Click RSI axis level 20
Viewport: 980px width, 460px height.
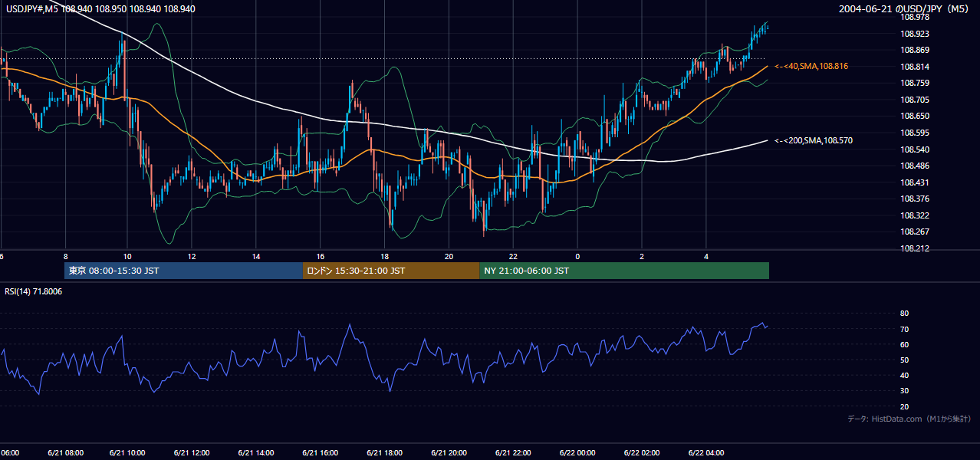click(x=904, y=406)
